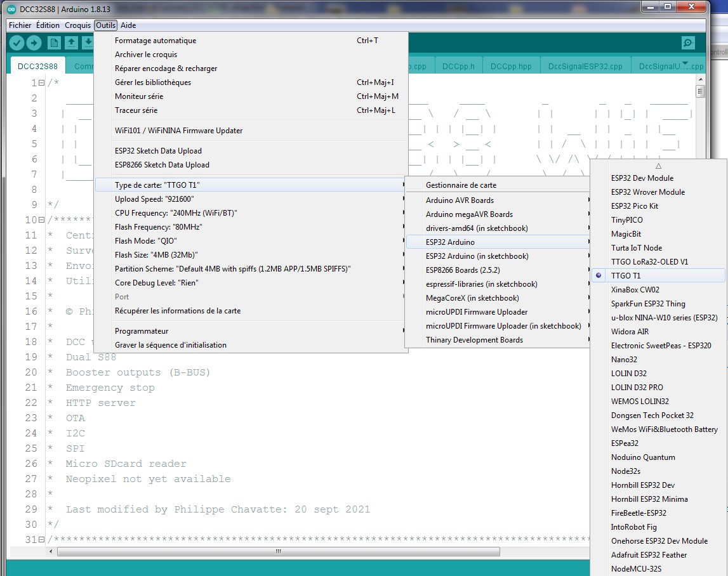Select the Adafruit ESP32 Feather board
The height and width of the screenshot is (576, 728).
pos(658,555)
